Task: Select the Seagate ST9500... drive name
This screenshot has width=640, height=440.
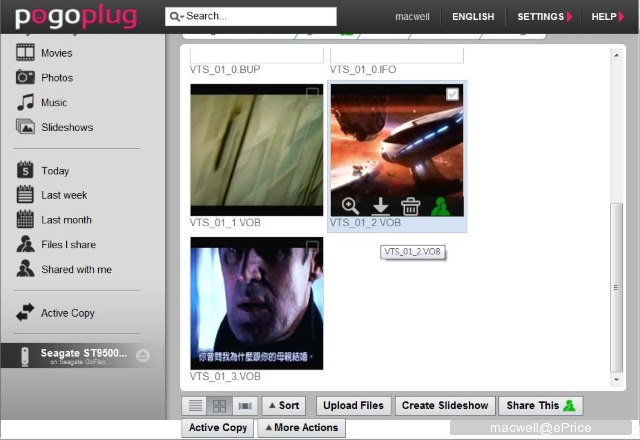Action: (84, 353)
